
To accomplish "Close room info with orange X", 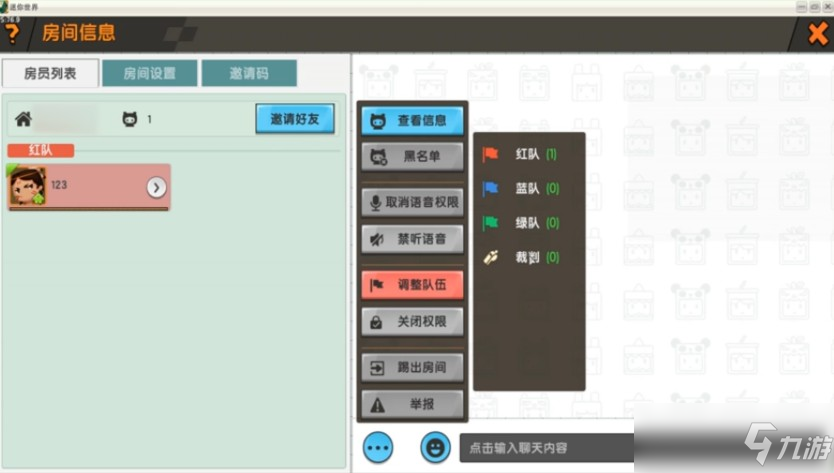I will click(818, 35).
